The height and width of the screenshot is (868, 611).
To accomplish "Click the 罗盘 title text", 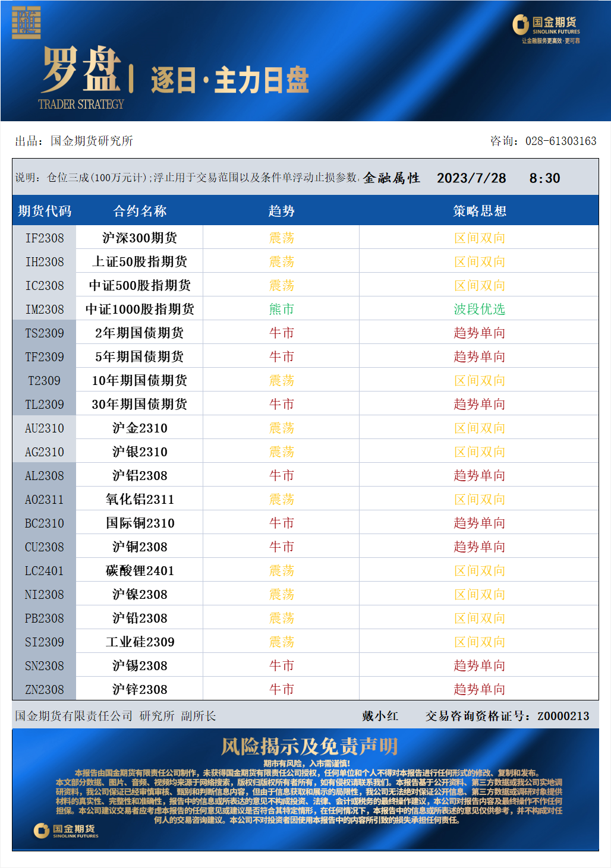I will [x=81, y=69].
